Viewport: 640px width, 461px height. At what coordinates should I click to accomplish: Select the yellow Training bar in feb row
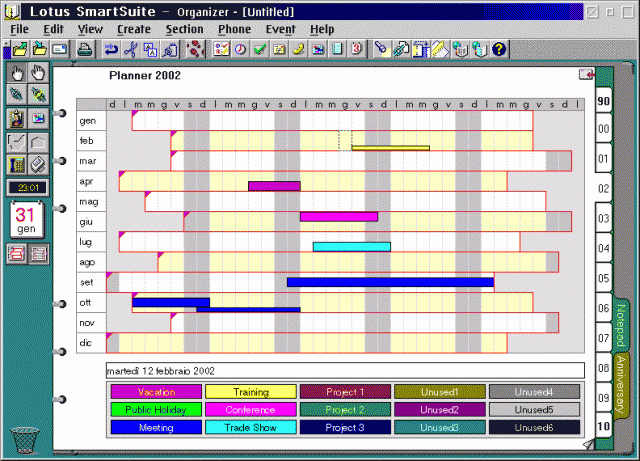coord(391,148)
